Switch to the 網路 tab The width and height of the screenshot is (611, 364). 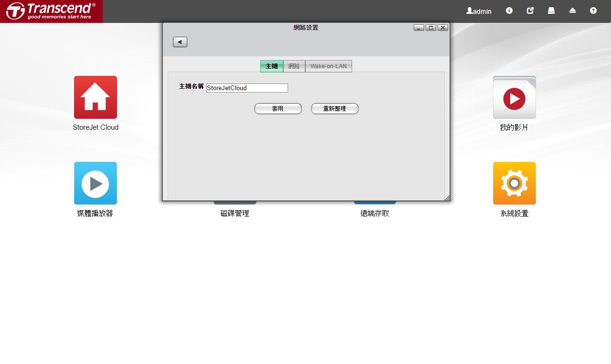coord(294,66)
